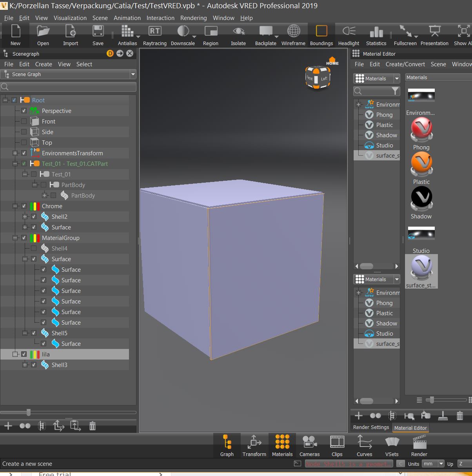Toggle the checkbox next to Shell3
This screenshot has height=476, width=472.
click(34, 365)
